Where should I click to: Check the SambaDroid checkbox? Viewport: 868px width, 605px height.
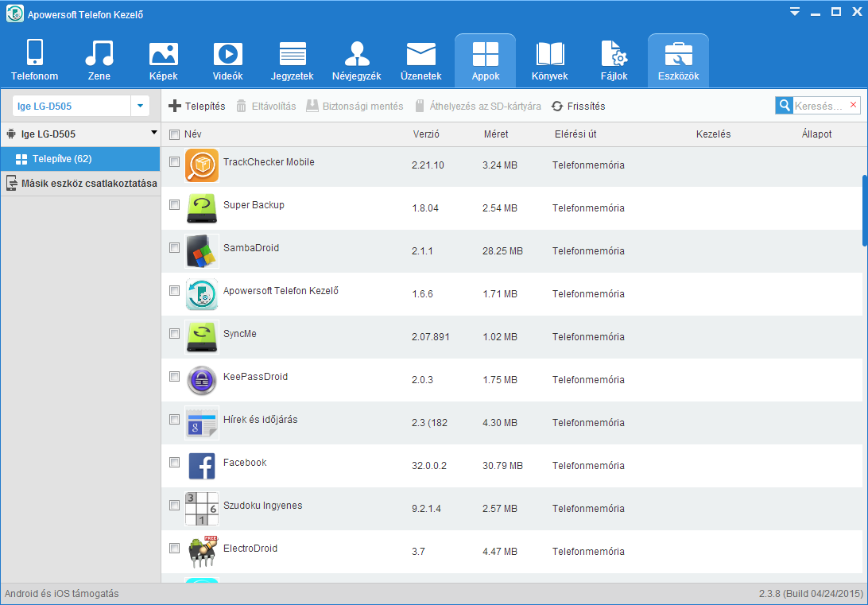[174, 247]
